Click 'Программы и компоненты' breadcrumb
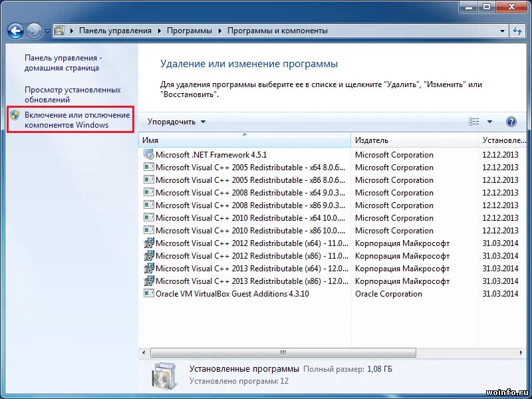The height and width of the screenshot is (399, 532). 277,31
